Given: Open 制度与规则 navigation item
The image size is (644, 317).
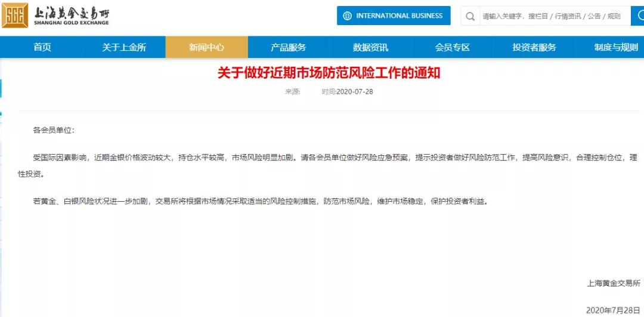Looking at the screenshot, I should point(615,47).
